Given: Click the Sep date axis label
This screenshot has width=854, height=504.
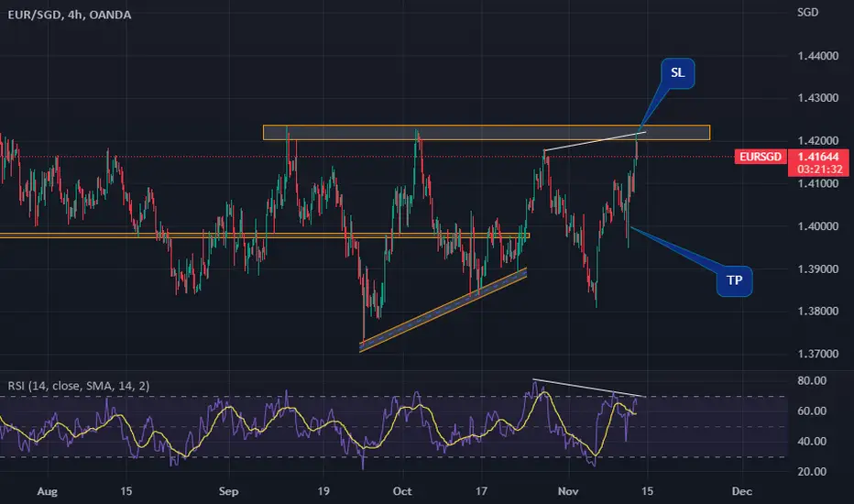Looking at the screenshot, I should point(228,491).
